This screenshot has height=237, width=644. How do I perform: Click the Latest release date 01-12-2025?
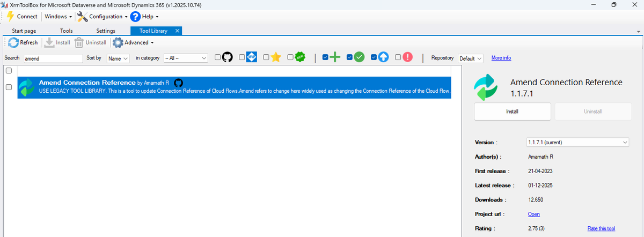click(541, 185)
